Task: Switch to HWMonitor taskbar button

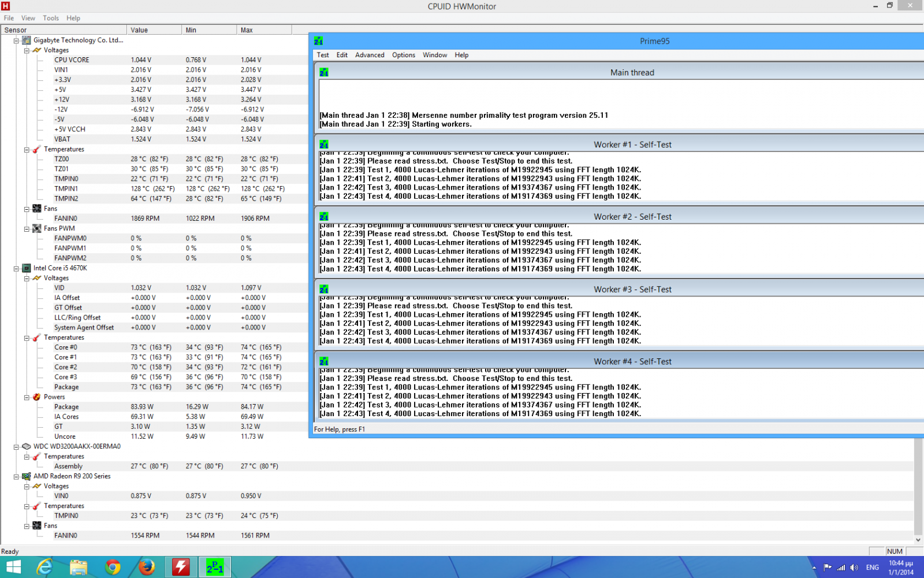Action: [x=181, y=567]
